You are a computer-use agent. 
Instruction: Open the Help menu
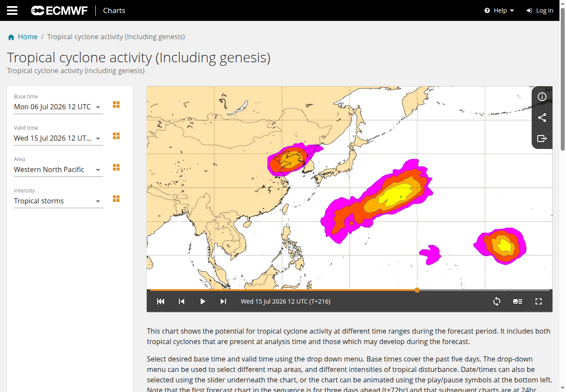tap(499, 10)
